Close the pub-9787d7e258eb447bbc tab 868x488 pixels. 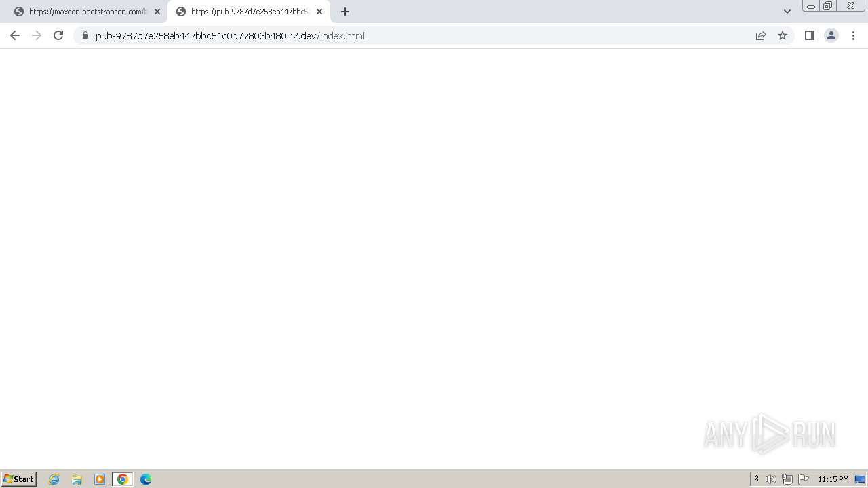pos(319,12)
